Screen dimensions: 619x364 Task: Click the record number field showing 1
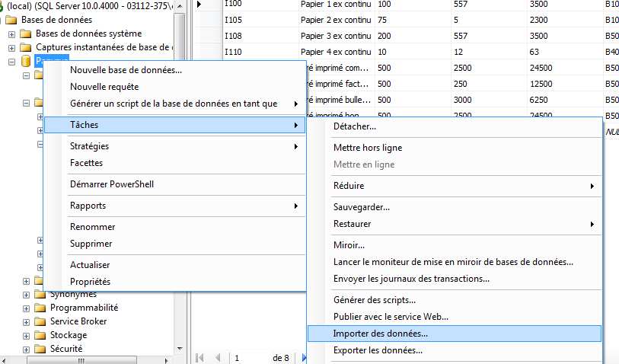pyautogui.click(x=247, y=357)
